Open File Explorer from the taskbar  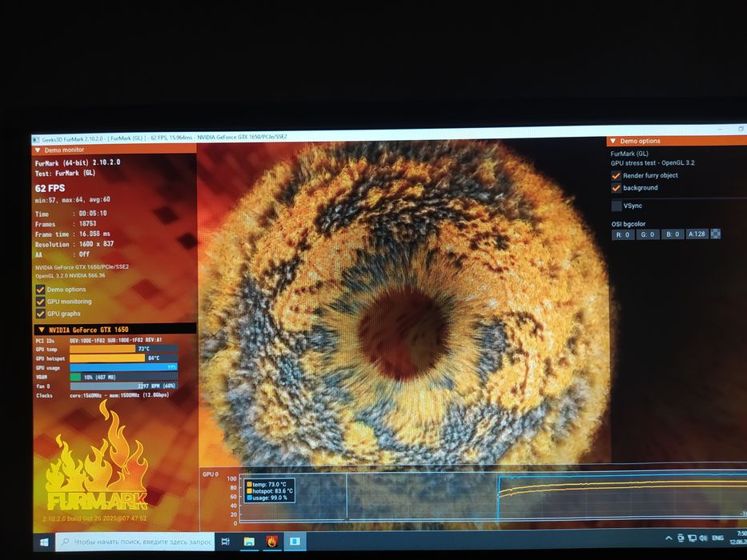click(x=249, y=542)
